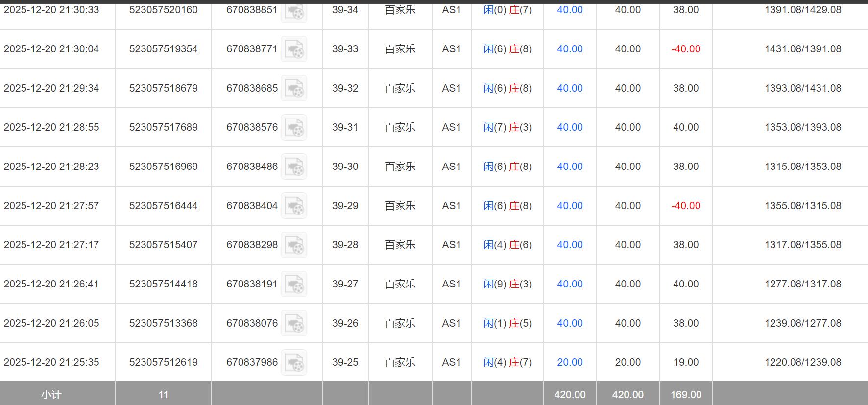Click order number 523057515407
868x405 pixels.
[164, 245]
